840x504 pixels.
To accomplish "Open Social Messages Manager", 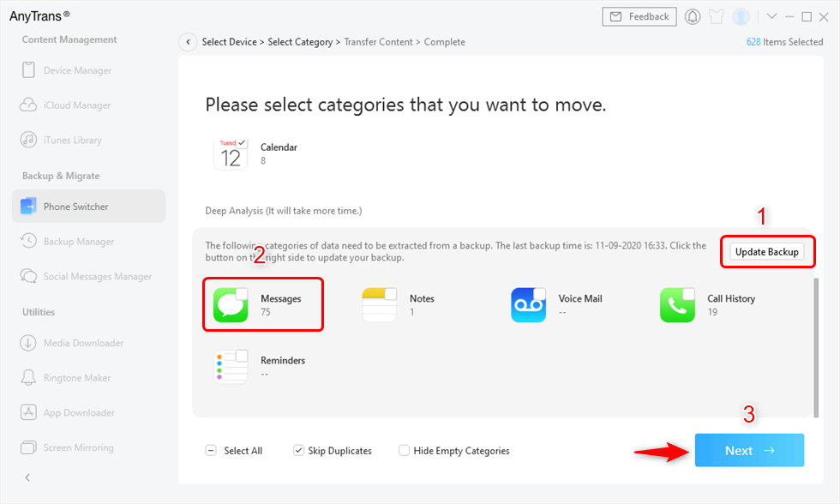I will 98,276.
